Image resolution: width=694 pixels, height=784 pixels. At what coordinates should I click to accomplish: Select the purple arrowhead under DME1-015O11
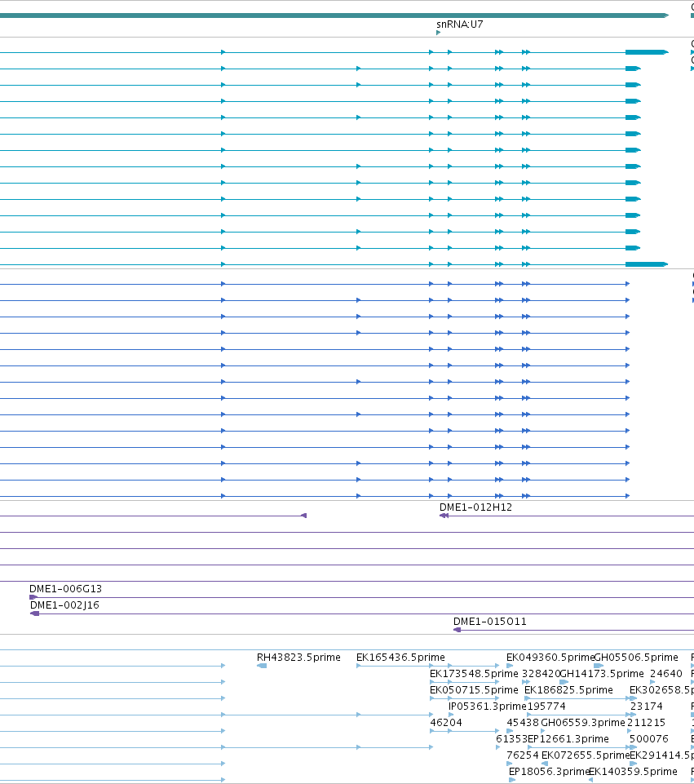(x=457, y=630)
